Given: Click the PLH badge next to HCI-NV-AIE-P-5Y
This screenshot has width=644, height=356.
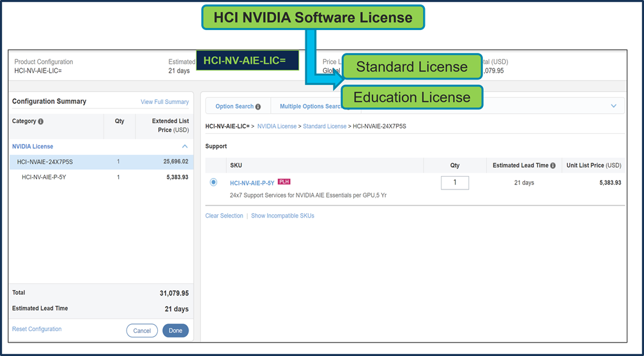Looking at the screenshot, I should 284,182.
